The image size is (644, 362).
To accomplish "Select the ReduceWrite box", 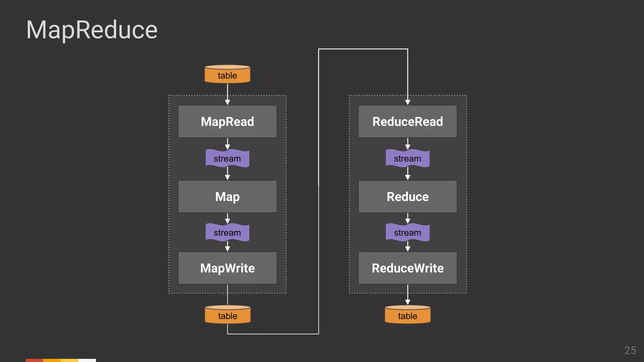I will [408, 268].
